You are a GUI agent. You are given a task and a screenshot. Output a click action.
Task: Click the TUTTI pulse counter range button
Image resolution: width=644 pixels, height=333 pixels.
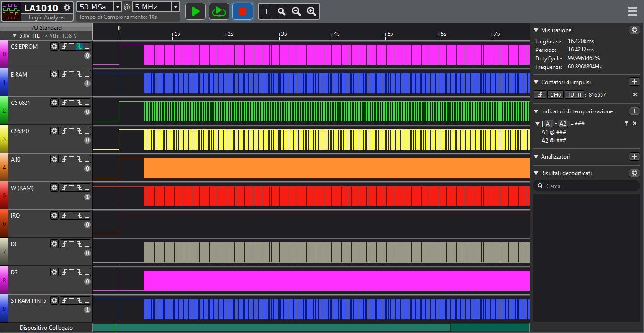(x=574, y=94)
